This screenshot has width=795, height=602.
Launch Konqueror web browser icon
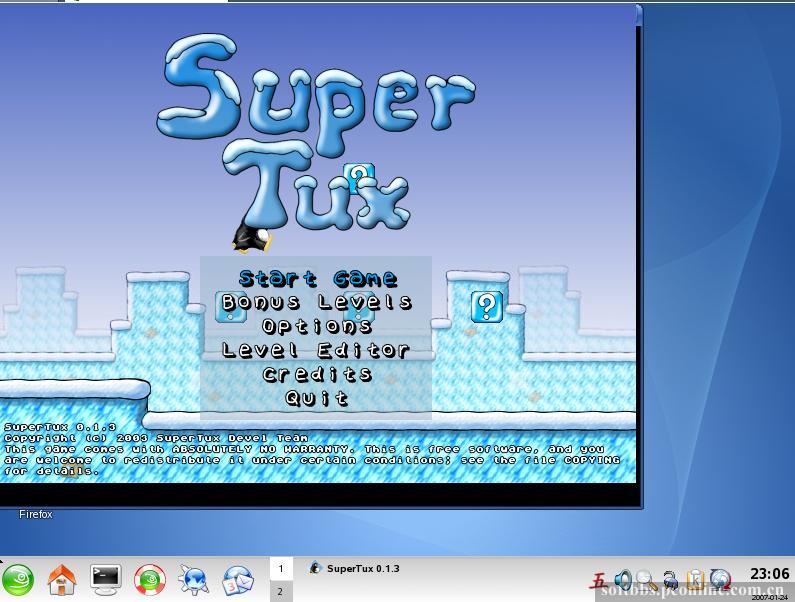point(194,580)
